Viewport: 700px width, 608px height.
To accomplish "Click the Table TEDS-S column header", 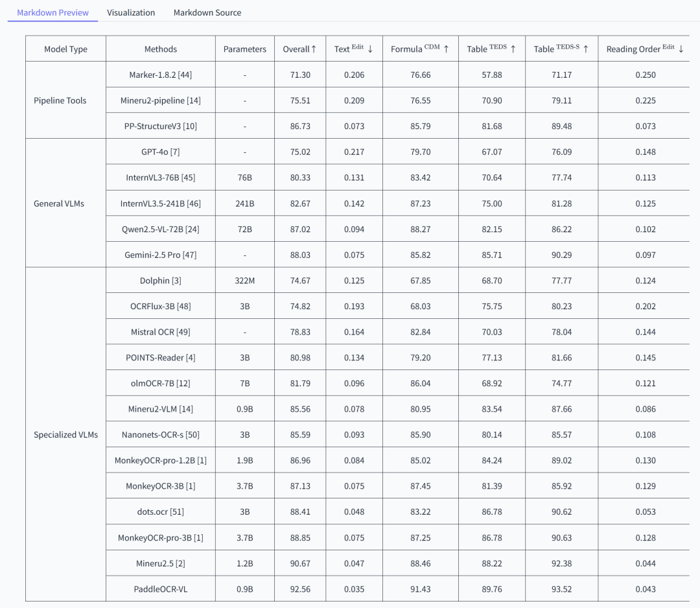I will 561,49.
